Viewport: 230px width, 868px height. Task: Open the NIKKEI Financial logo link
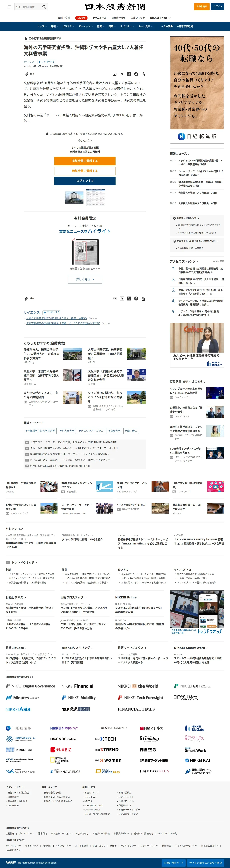77,686
